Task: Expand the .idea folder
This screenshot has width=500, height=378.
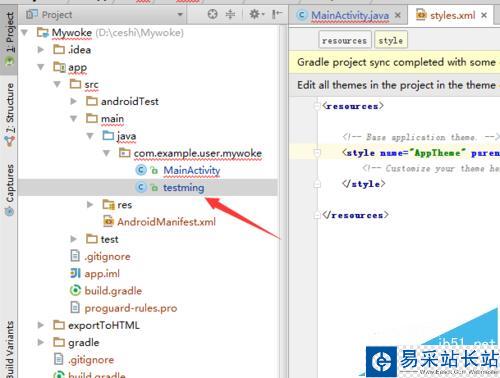Action: click(x=41, y=50)
